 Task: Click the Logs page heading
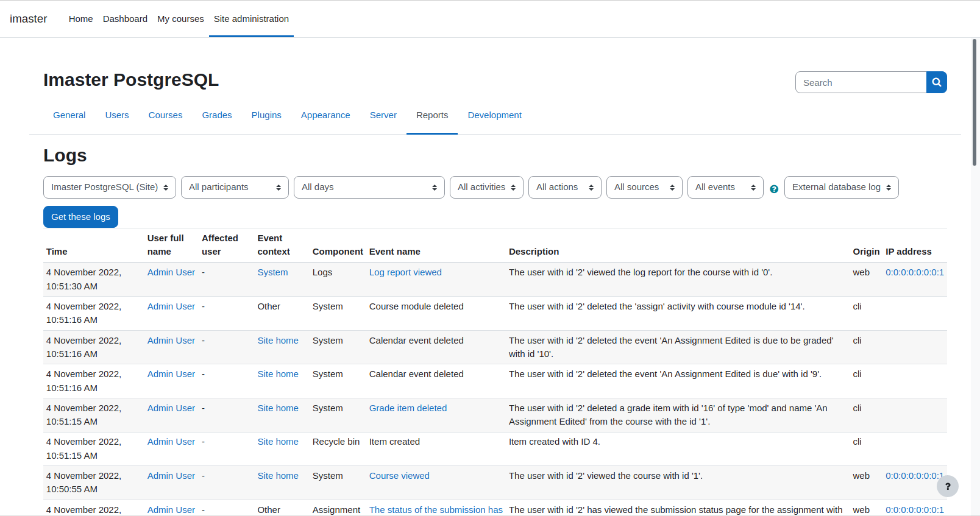[x=65, y=155]
